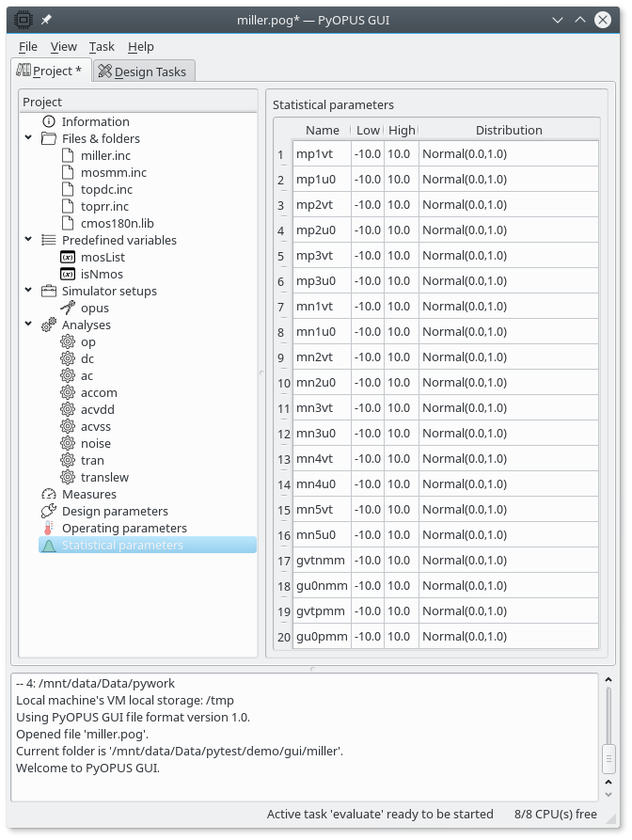
Task: Click the Analyses gears icon
Action: coord(49,325)
